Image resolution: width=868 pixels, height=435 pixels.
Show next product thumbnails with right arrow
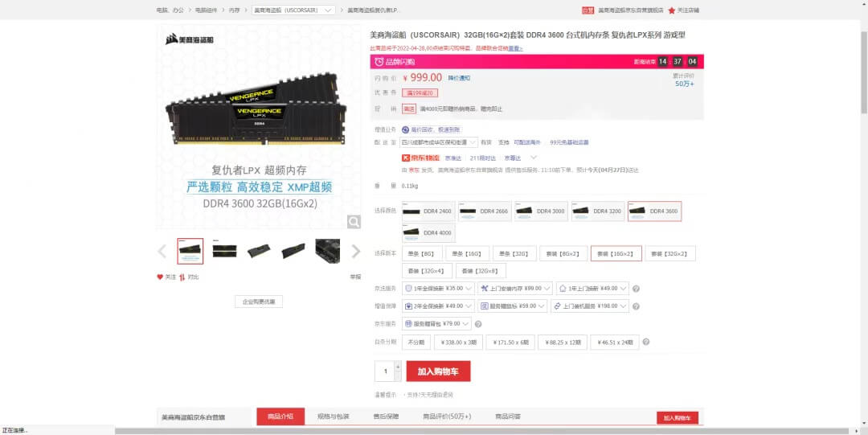(x=356, y=251)
